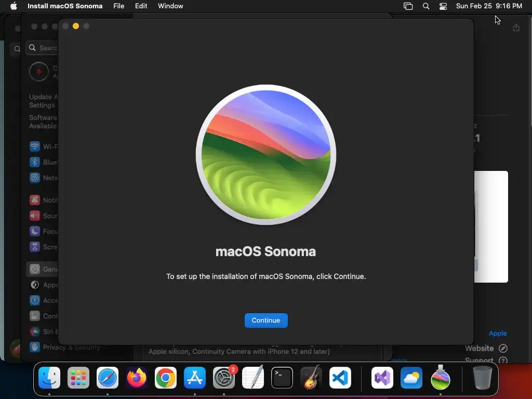532x399 pixels.
Task: Open Control Center in menu bar
Action: click(443, 6)
